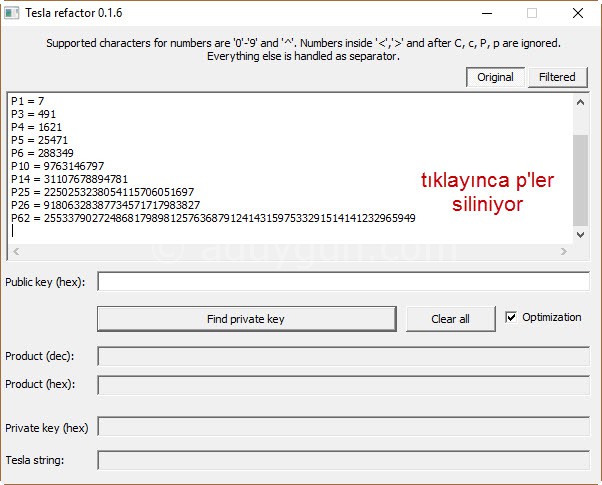Click the vertical scrollbar thumb in factor list

580,180
